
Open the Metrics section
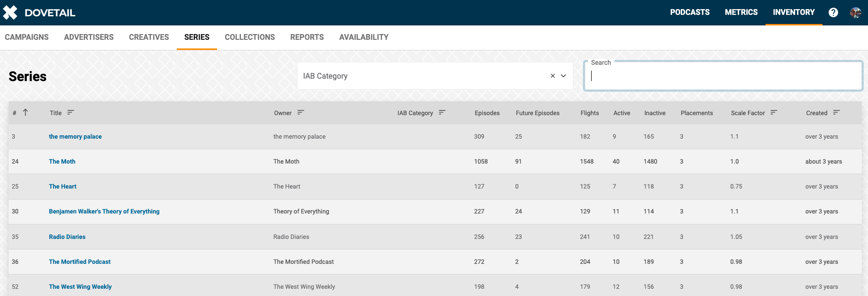click(x=741, y=12)
